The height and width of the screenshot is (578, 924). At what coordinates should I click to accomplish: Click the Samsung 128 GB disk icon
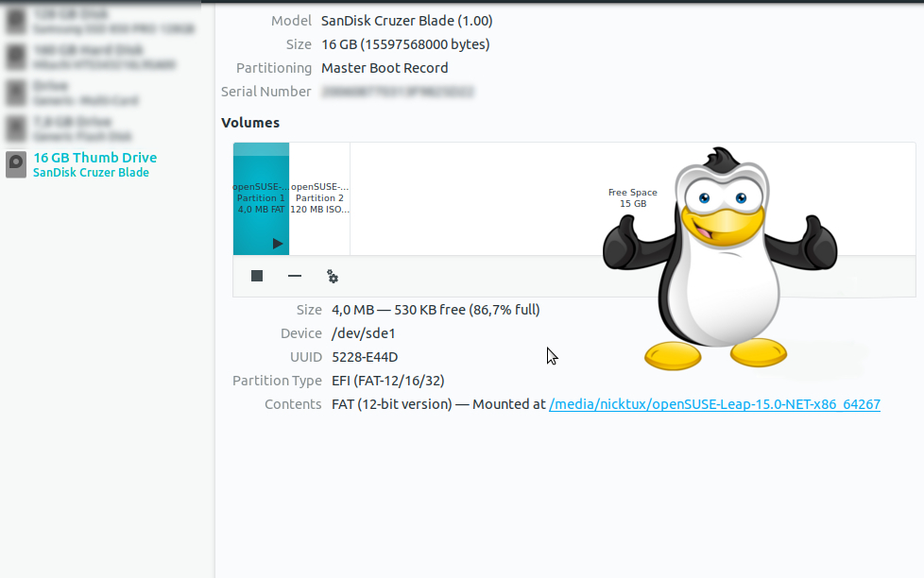(16, 22)
